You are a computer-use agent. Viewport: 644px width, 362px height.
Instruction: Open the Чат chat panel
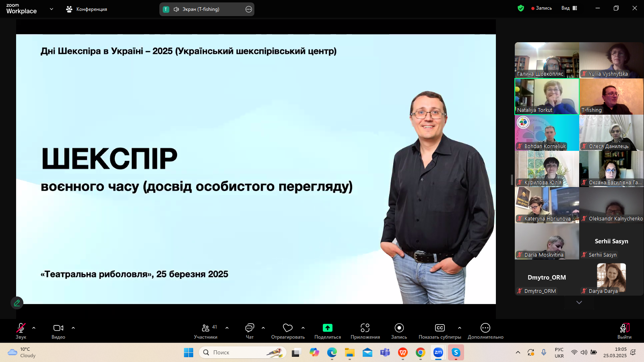(250, 331)
